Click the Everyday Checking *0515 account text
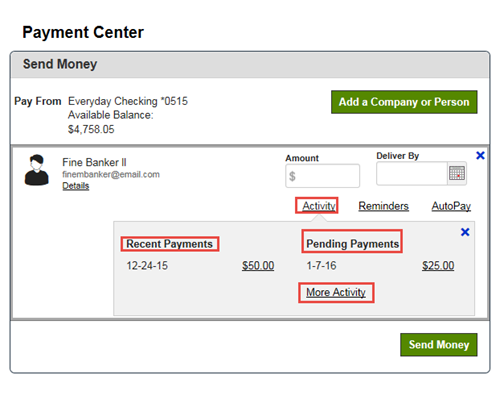Viewport: 500px width, 400px height. (128, 101)
